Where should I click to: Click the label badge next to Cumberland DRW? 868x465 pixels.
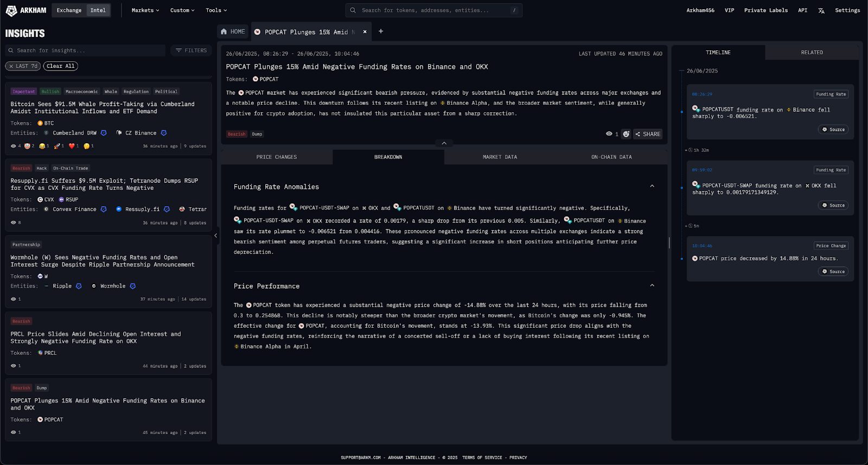point(104,133)
